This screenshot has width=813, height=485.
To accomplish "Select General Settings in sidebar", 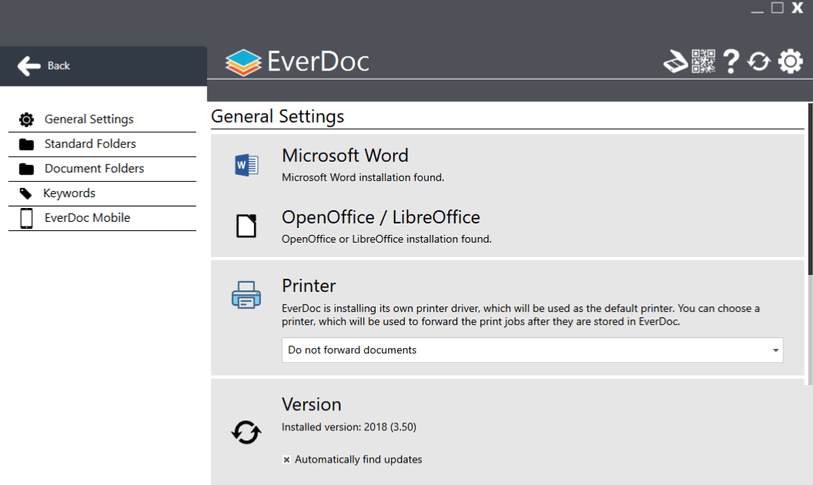I will (x=89, y=119).
